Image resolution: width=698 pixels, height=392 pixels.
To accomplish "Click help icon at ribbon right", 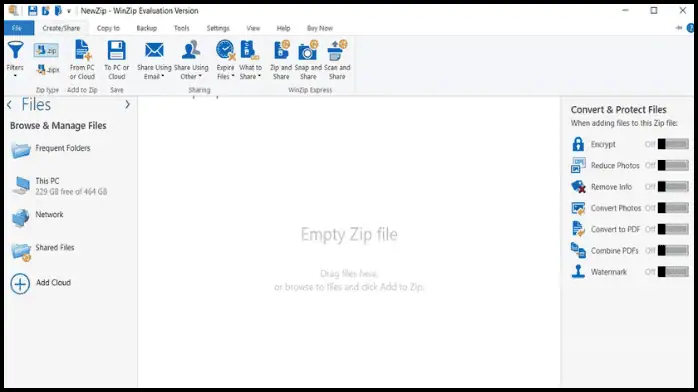I will point(691,28).
